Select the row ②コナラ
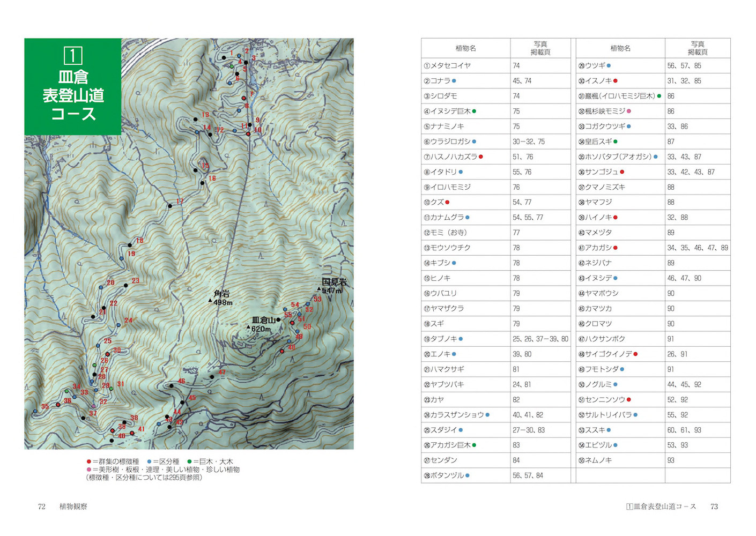This screenshot has width=756, height=536. pyautogui.click(x=496, y=81)
